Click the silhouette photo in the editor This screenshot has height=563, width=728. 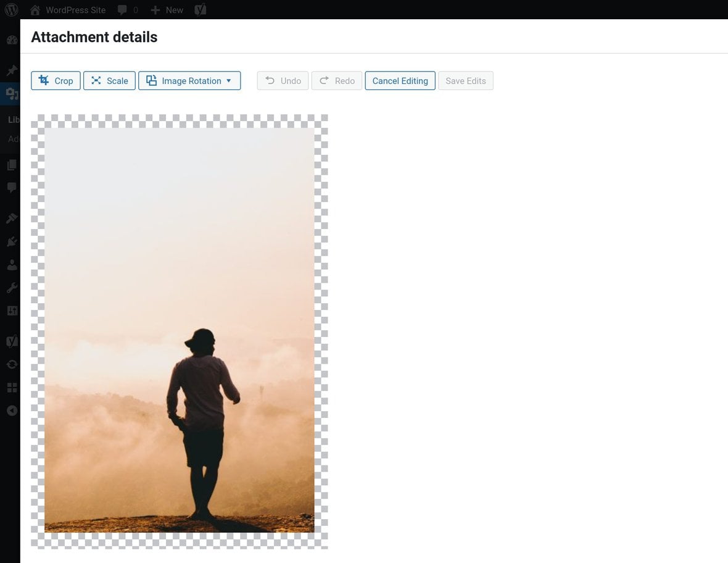179,330
